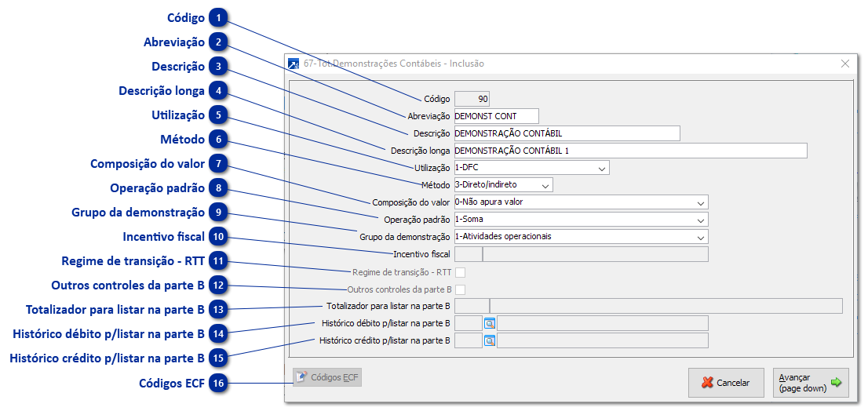Click the Incentivo fiscal description field
The height and width of the screenshot is (411, 868).
pyautogui.click(x=596, y=254)
